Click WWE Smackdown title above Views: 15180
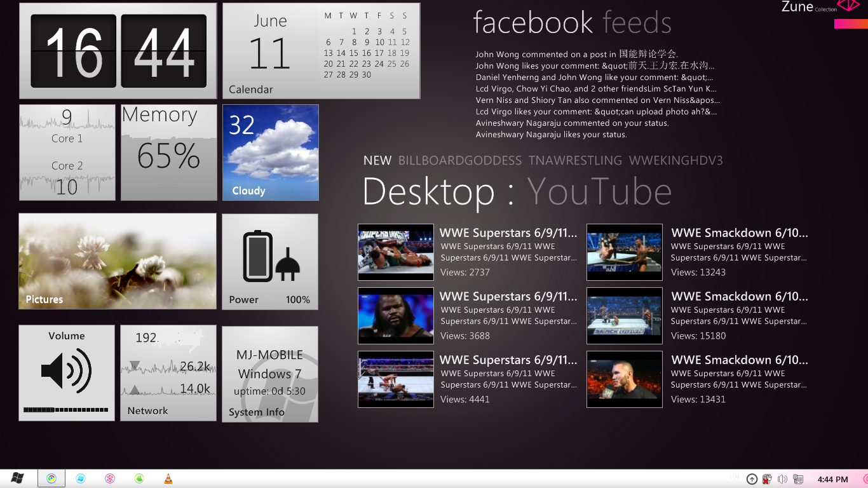 (740, 297)
